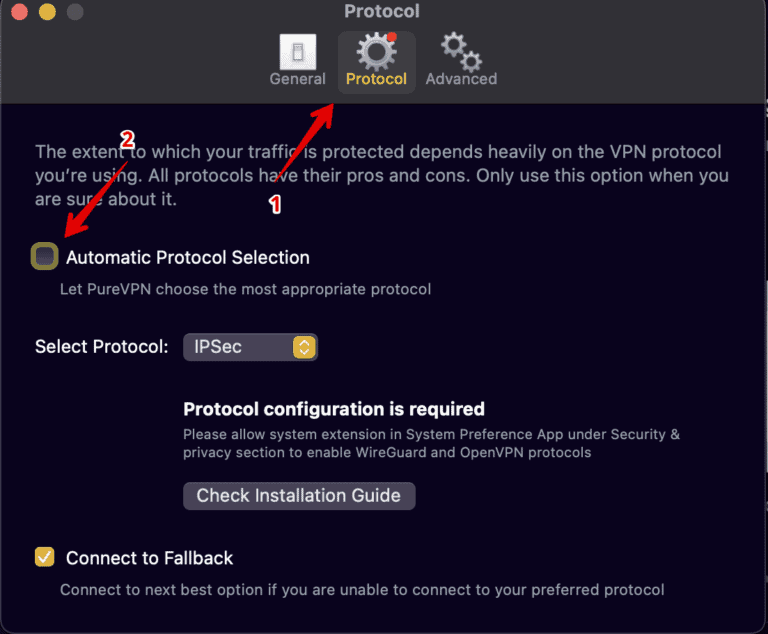Minimize the window with the yellow button
Screen dimensions: 768x634
(47, 13)
